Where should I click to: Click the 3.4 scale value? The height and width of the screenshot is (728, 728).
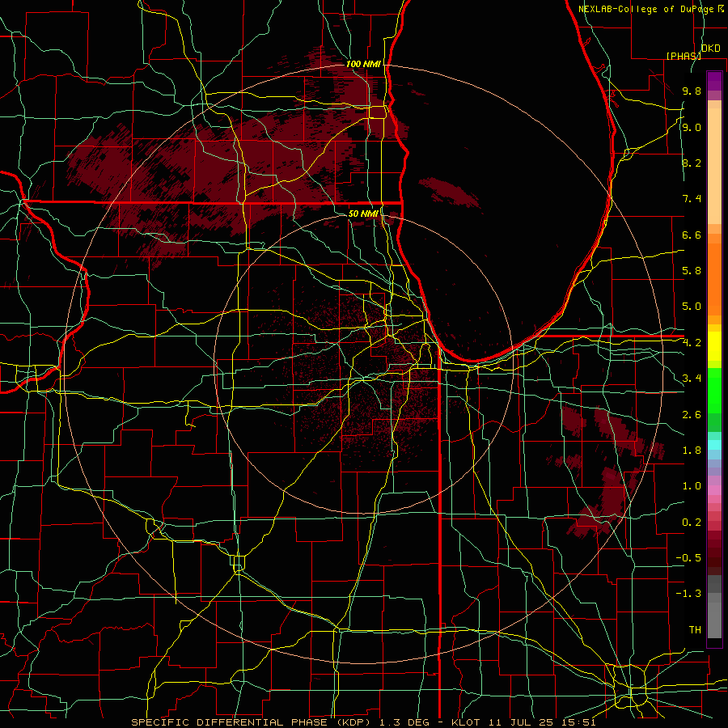pyautogui.click(x=692, y=379)
